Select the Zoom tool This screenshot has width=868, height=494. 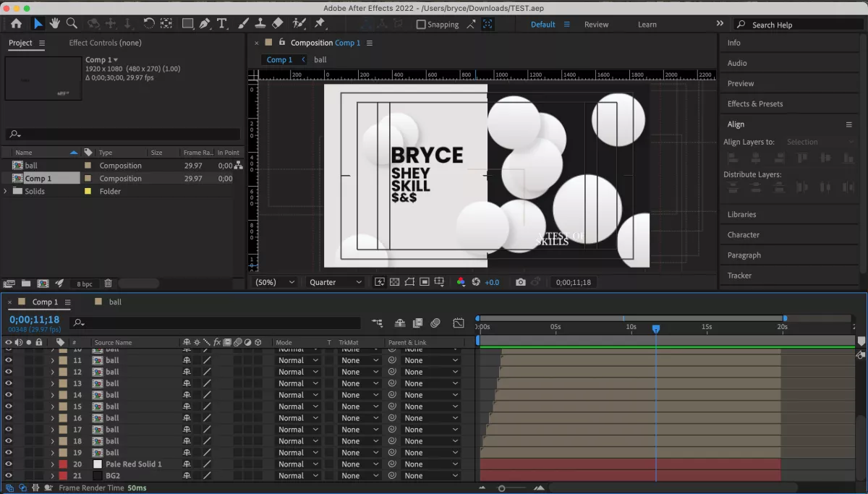pyautogui.click(x=72, y=22)
